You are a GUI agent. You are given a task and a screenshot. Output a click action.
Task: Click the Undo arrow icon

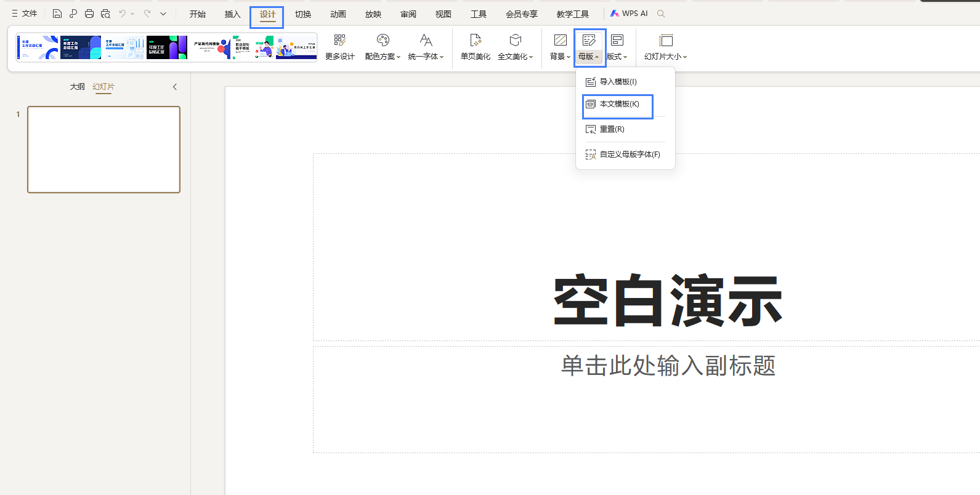[123, 14]
